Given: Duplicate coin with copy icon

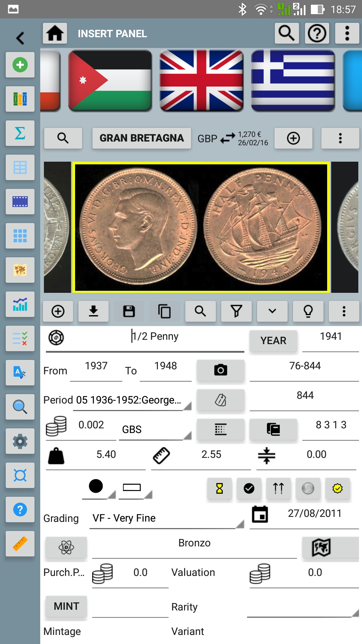Looking at the screenshot, I should (x=165, y=311).
